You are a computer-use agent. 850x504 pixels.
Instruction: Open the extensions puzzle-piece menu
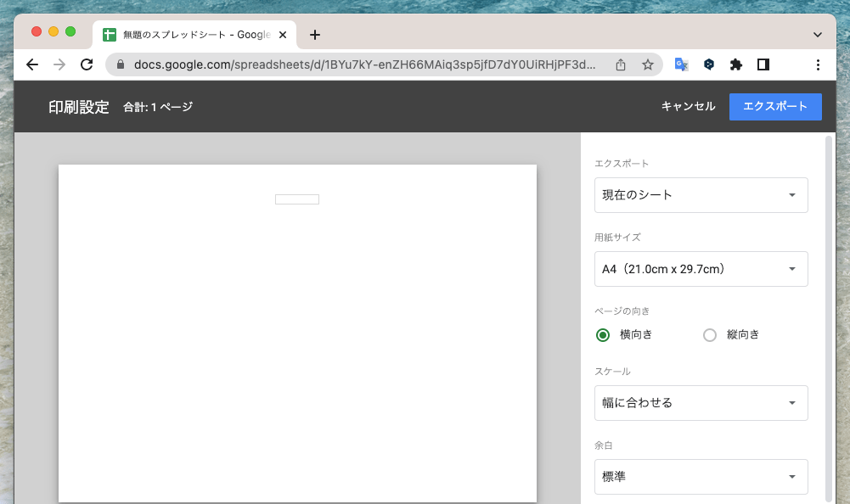[x=735, y=64]
